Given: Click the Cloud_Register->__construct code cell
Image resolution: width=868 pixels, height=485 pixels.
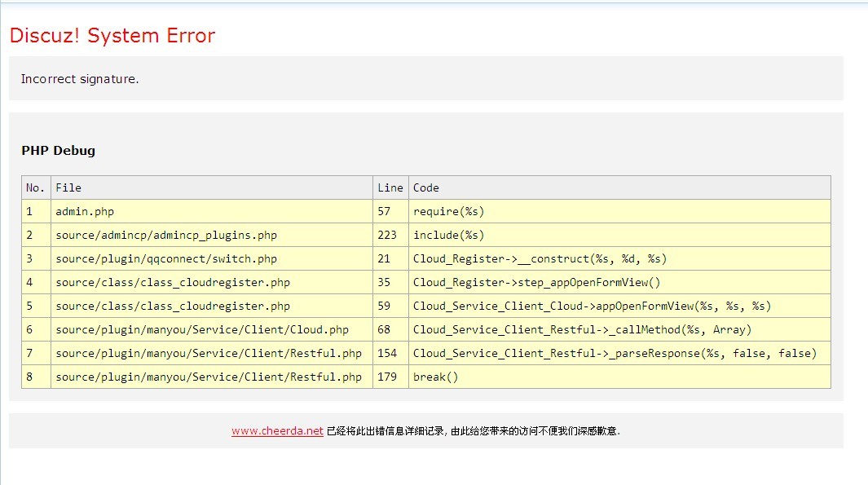Looking at the screenshot, I should coord(540,258).
